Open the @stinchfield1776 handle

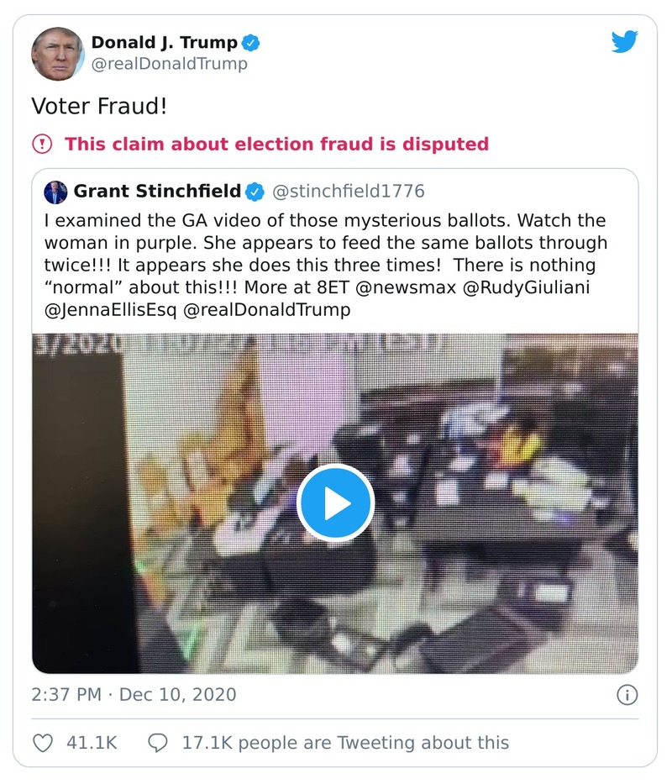pos(347,192)
